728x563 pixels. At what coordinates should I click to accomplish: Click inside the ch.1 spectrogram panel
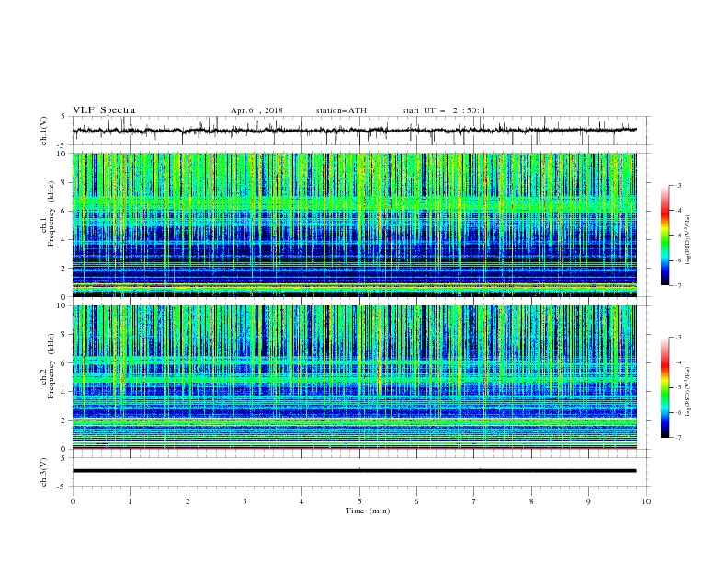(x=354, y=224)
